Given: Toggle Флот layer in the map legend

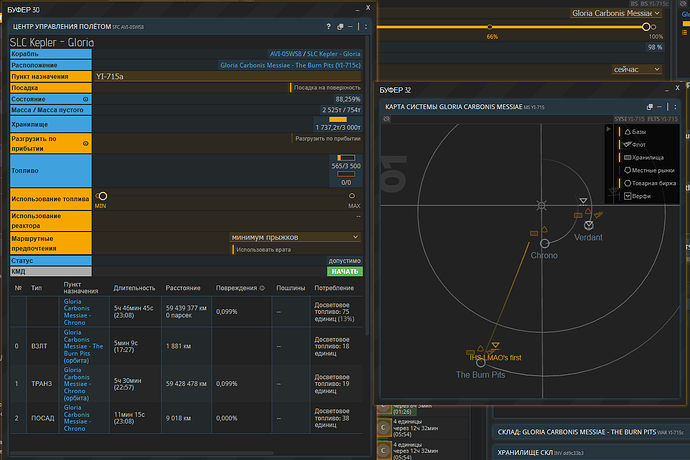Looking at the screenshot, I should pos(637,144).
